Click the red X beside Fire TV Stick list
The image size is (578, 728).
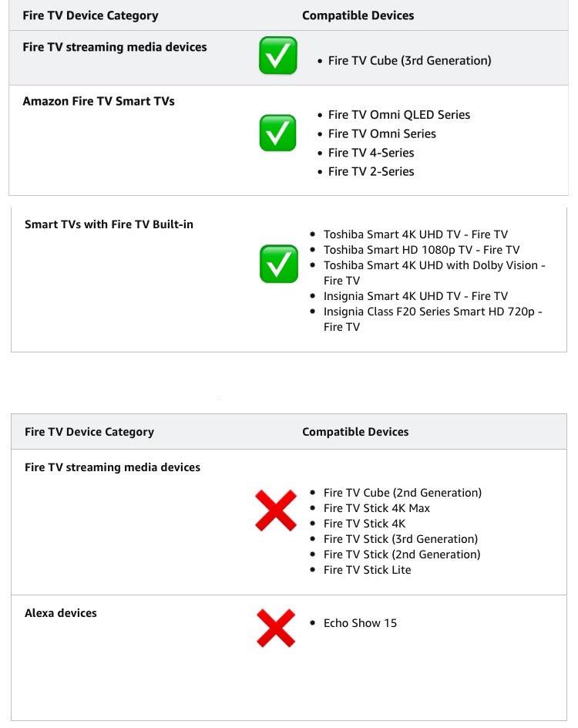[276, 511]
